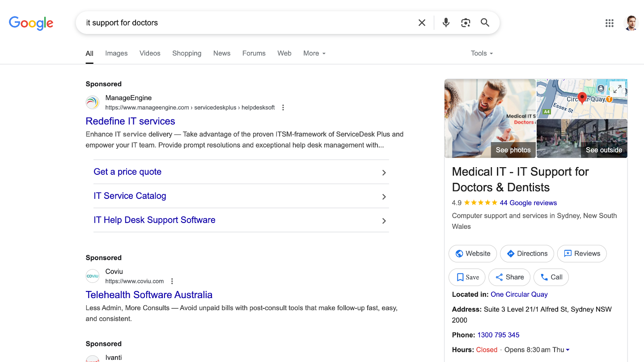
Task: Get Directions to Medical IT
Action: tap(527, 253)
